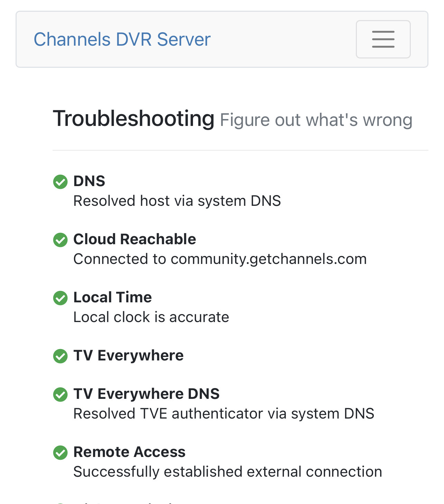Click the "Resolved host via system DNS" message
Viewport: 444px width, 504px height.
pyautogui.click(x=177, y=201)
